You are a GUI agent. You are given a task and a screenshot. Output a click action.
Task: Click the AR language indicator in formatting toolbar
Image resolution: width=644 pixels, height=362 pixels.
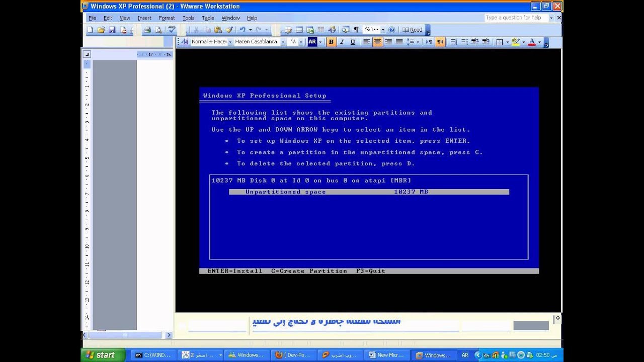(x=312, y=42)
